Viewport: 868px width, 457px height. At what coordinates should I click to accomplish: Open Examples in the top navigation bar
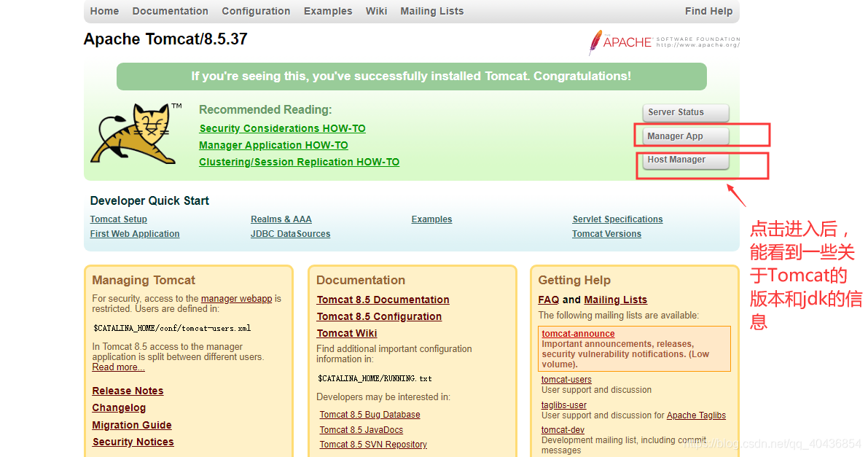[328, 11]
